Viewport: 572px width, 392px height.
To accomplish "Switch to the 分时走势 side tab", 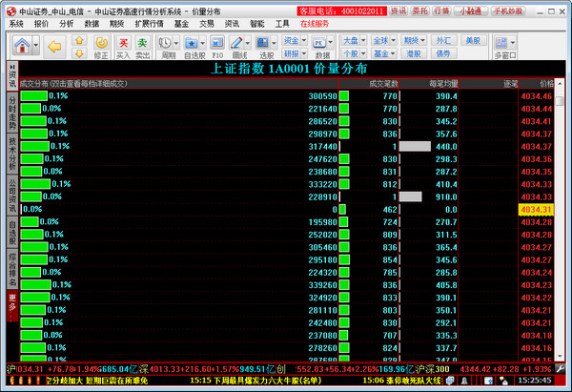I will [x=11, y=113].
